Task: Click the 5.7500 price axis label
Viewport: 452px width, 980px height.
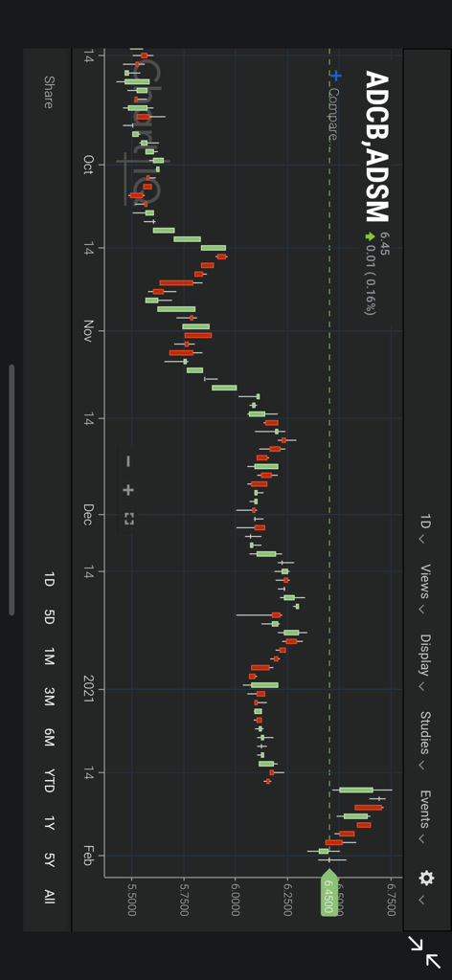Action: [184, 899]
